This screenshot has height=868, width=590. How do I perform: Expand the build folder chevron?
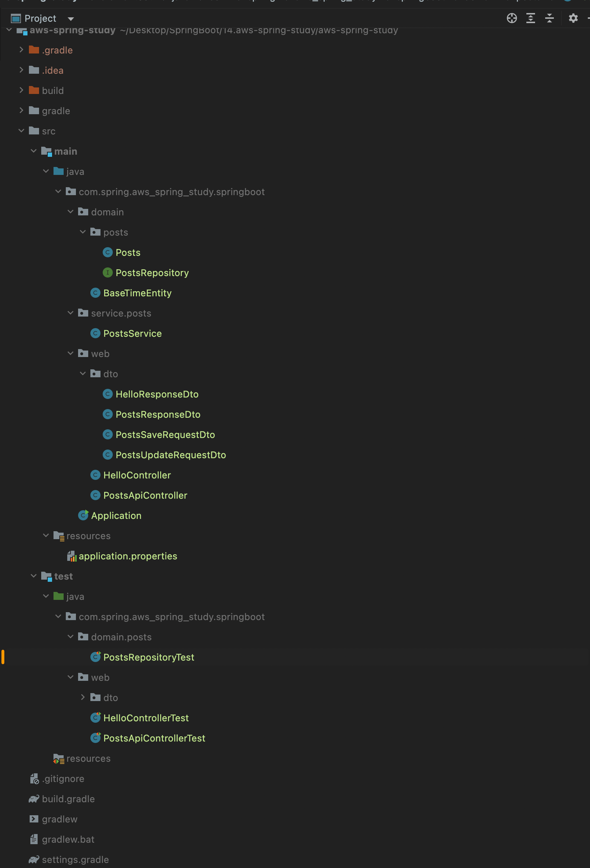point(21,90)
